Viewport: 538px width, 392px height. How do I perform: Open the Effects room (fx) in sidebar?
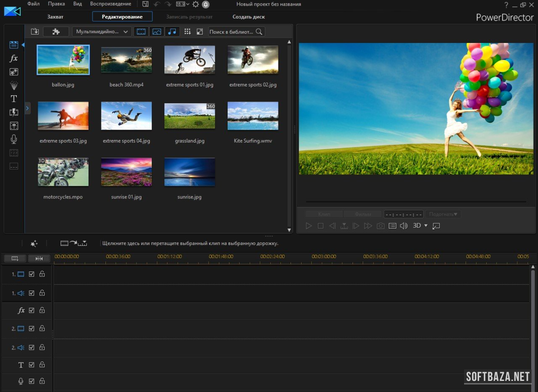(14, 58)
